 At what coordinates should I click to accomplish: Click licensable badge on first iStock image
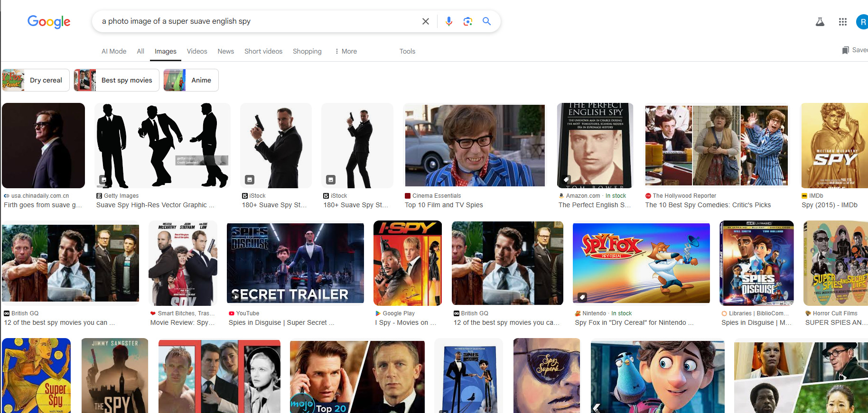tap(249, 180)
